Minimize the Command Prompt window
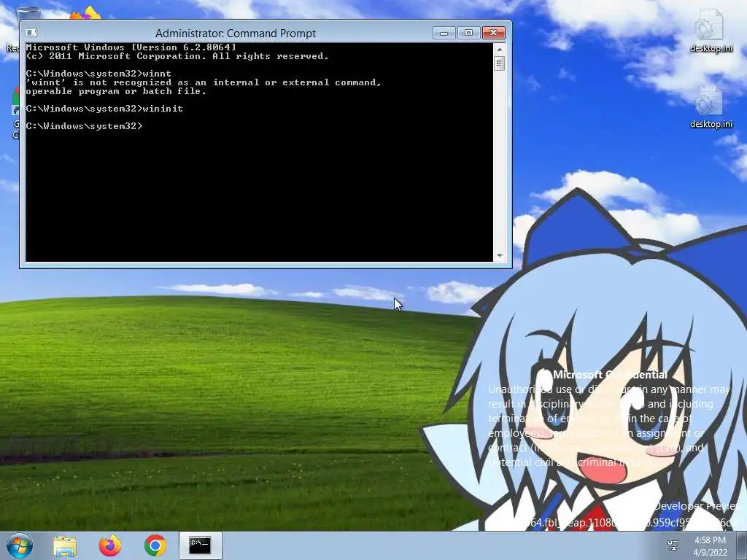This screenshot has height=560, width=747. pos(444,32)
